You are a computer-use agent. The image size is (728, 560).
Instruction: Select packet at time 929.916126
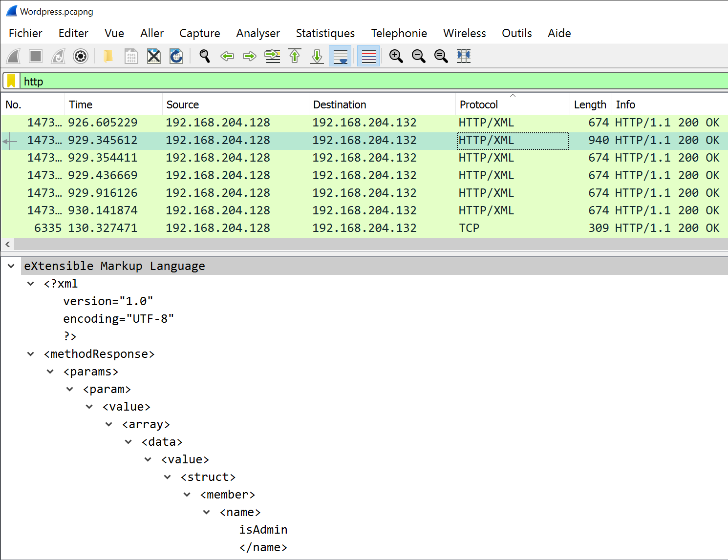[x=364, y=193]
